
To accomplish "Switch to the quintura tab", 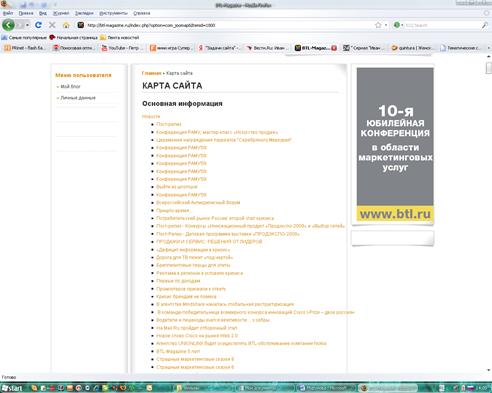I will (x=412, y=48).
